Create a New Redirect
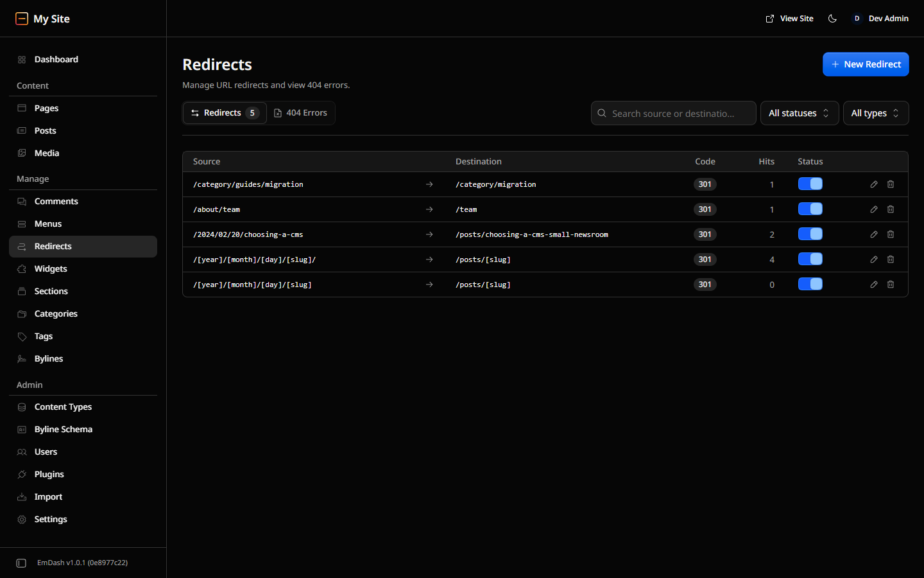Screen dimensions: 924x578 (x=866, y=64)
